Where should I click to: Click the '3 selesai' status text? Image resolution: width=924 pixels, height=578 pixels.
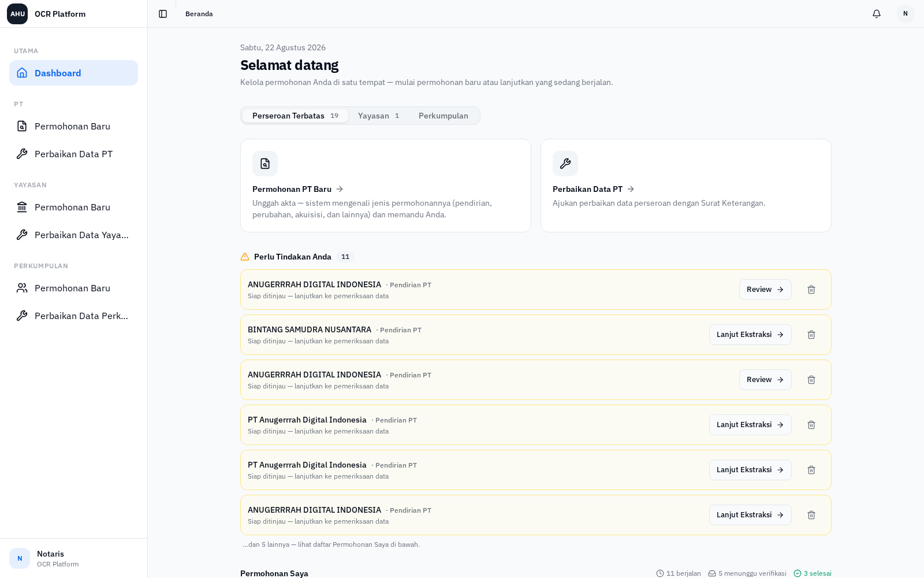818,573
